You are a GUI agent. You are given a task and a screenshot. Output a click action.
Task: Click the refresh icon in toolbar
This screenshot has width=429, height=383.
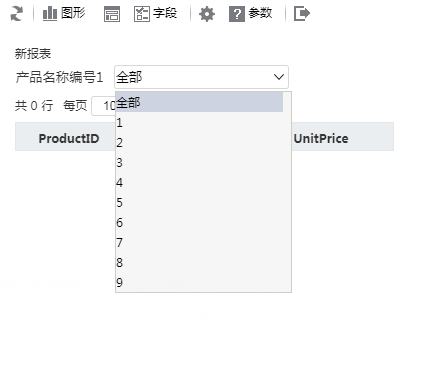click(17, 14)
